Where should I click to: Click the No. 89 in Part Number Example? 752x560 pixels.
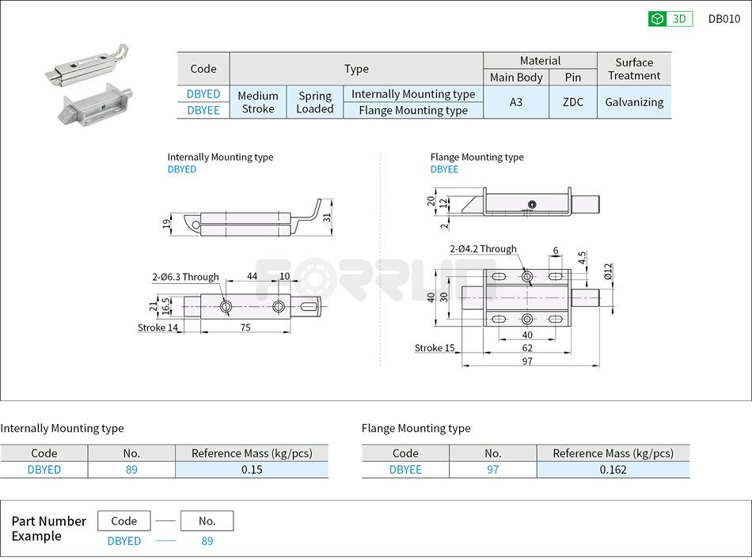(207, 541)
